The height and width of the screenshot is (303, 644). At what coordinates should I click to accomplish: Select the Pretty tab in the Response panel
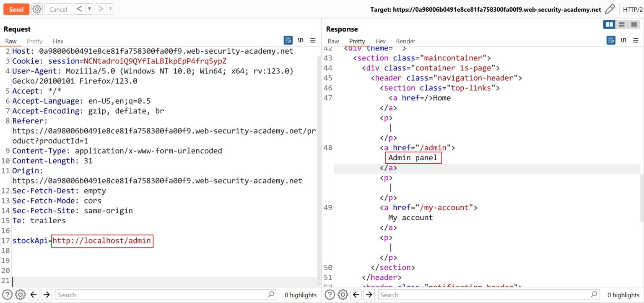pos(357,41)
